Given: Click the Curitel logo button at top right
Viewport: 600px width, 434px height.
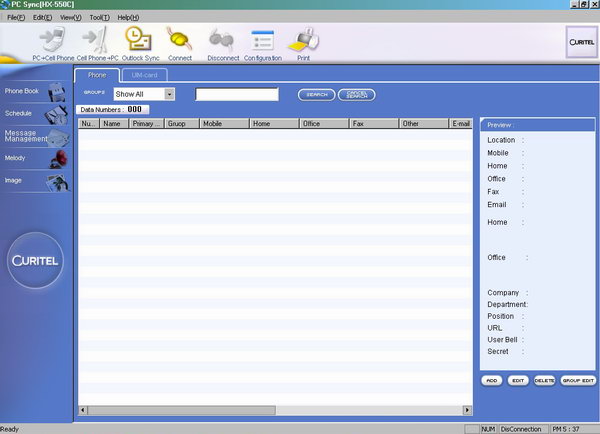Looking at the screenshot, I should click(581, 42).
